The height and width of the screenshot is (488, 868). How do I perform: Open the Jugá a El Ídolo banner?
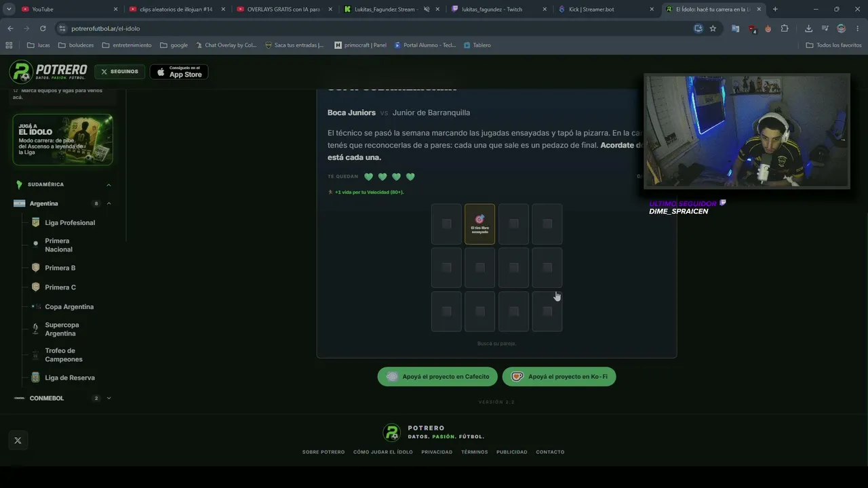click(x=62, y=140)
